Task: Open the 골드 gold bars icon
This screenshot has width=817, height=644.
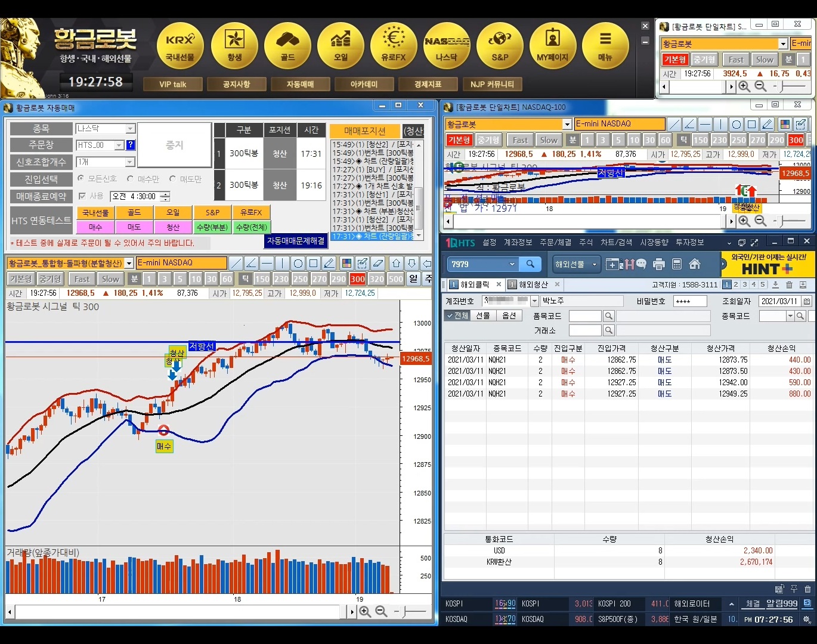Action: coord(287,46)
